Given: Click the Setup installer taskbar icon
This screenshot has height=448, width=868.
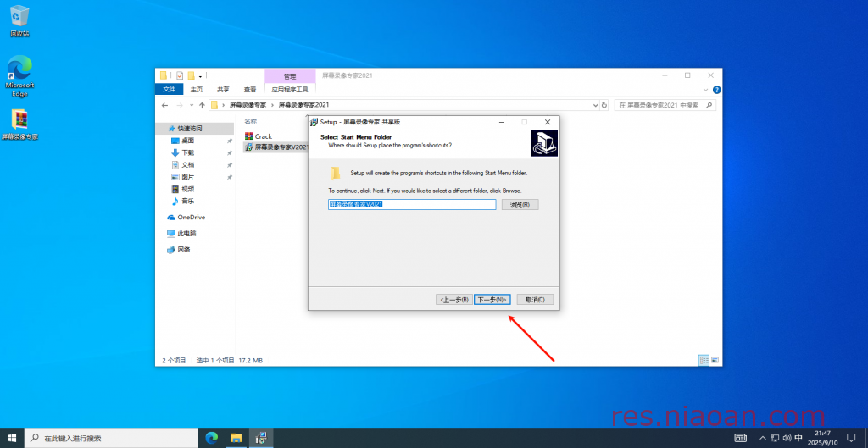Looking at the screenshot, I should pyautogui.click(x=261, y=438).
